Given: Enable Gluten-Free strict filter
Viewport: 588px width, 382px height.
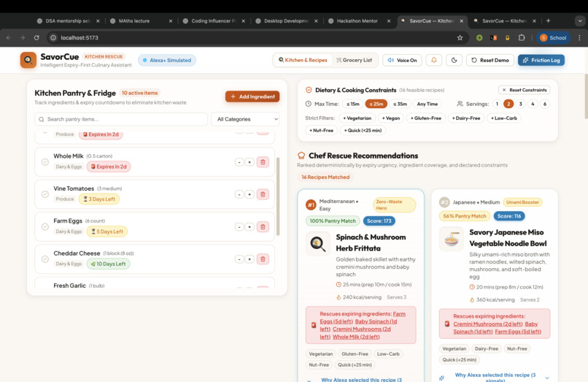Looking at the screenshot, I should [x=426, y=118].
